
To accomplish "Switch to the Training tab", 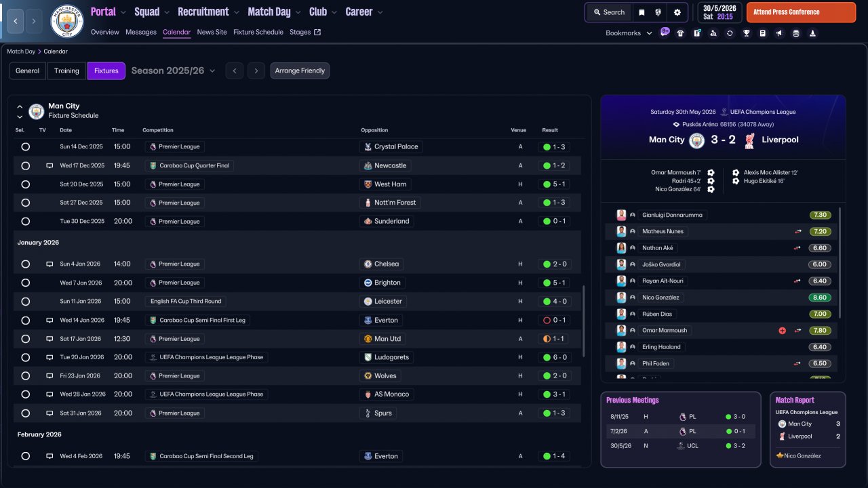I will click(67, 70).
